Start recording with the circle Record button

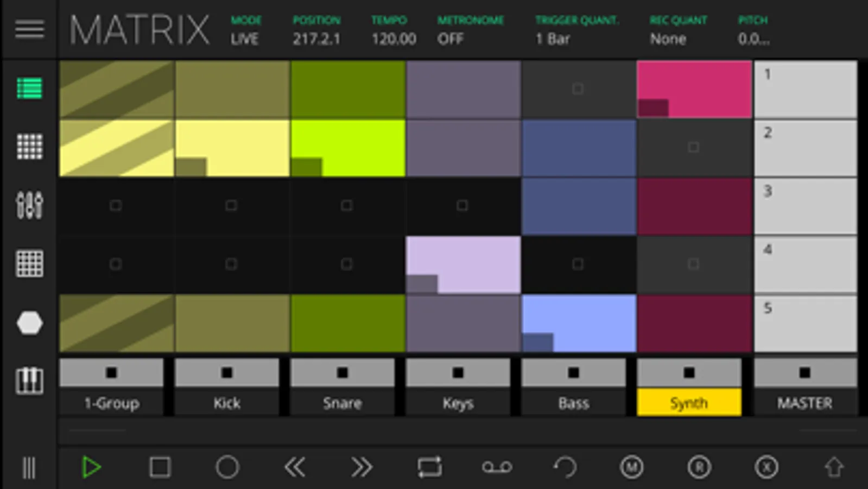coord(227,467)
